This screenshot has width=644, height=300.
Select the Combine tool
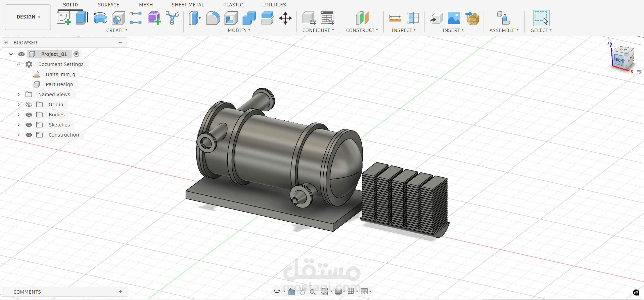point(249,18)
